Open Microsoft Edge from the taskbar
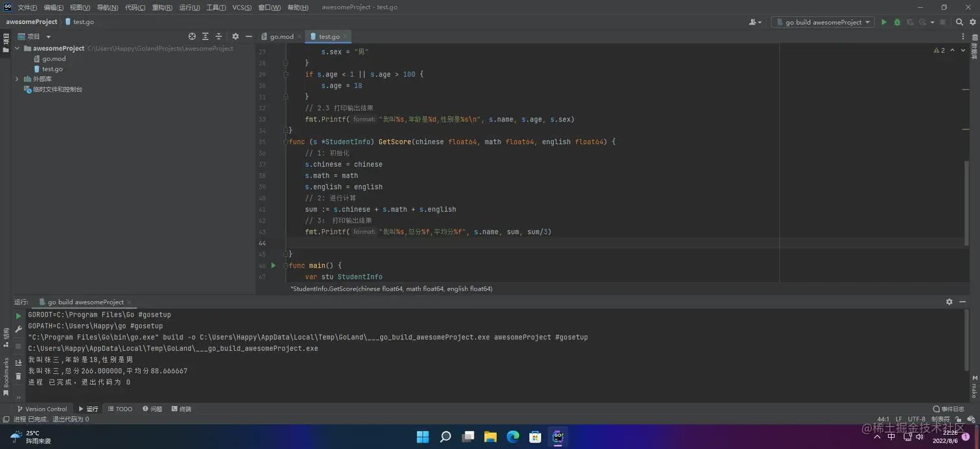Image resolution: width=980 pixels, height=449 pixels. coord(513,437)
